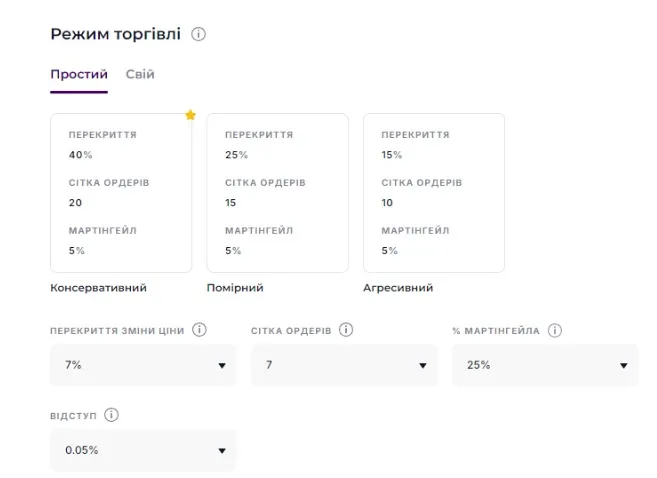Click the Помірний label under second card

pyautogui.click(x=235, y=288)
